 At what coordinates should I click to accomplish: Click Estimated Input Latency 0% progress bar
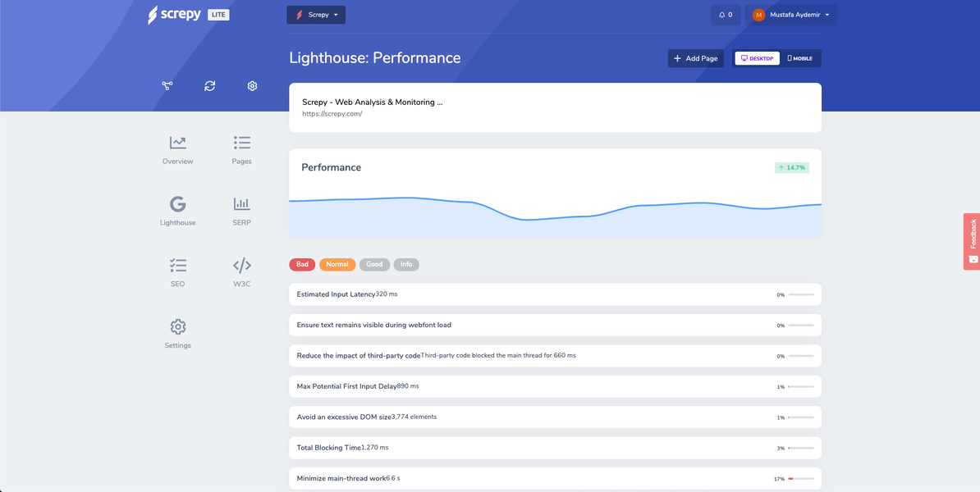coord(800,294)
